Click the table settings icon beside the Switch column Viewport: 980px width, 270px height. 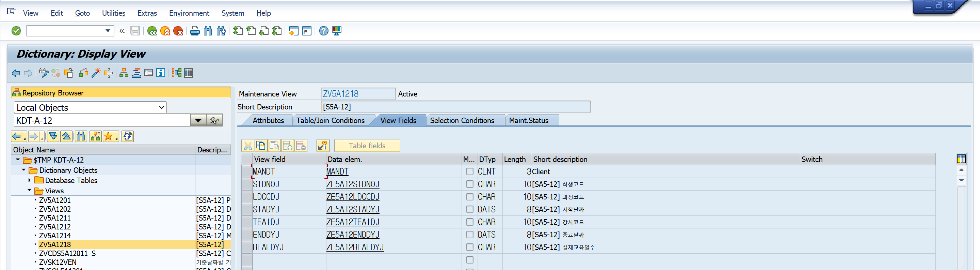961,159
